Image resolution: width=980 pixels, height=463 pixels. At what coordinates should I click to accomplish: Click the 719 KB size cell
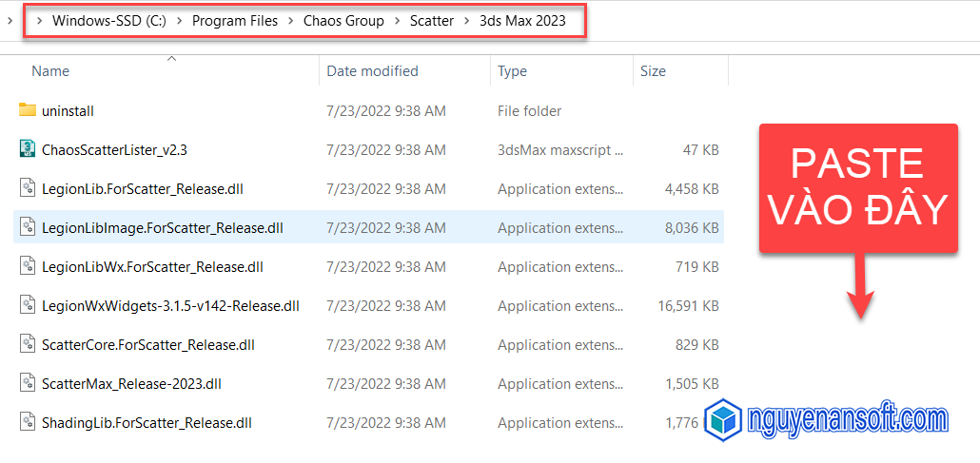[x=696, y=267]
